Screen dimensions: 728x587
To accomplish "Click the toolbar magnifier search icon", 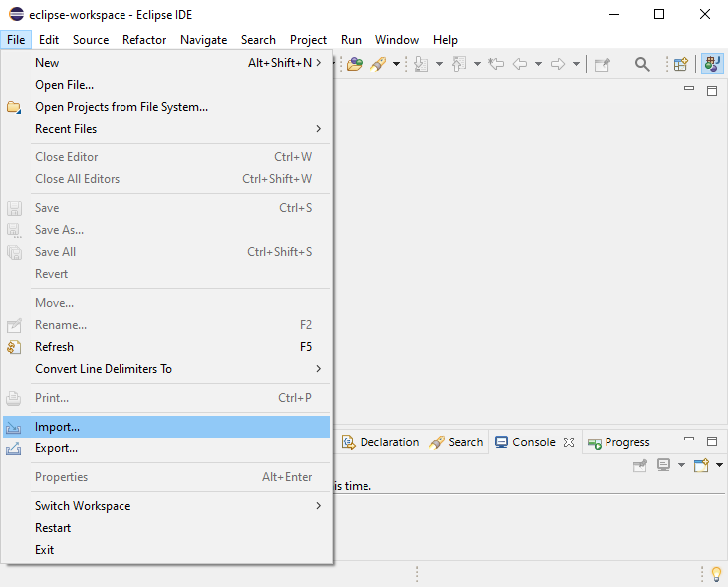I will [642, 65].
